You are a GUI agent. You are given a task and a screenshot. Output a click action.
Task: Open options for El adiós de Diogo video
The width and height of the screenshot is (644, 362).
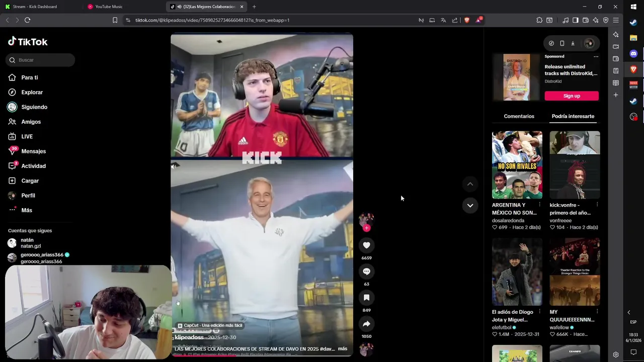540,312
